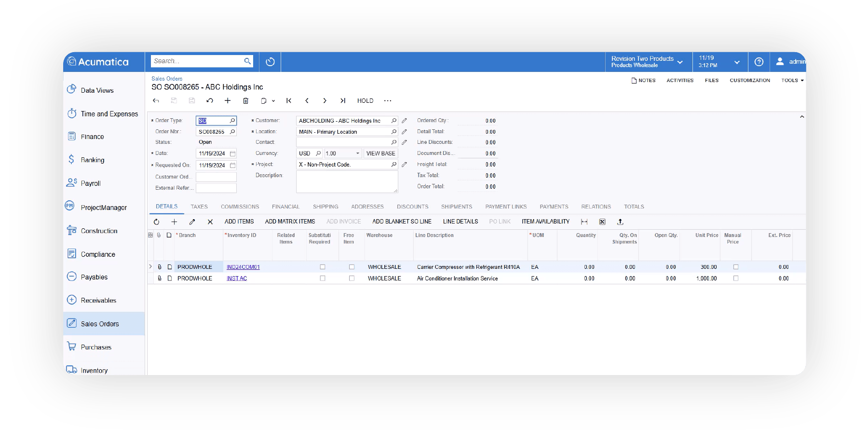Upload lines from file icon
Viewport: 868px width, 432px height.
click(x=621, y=222)
